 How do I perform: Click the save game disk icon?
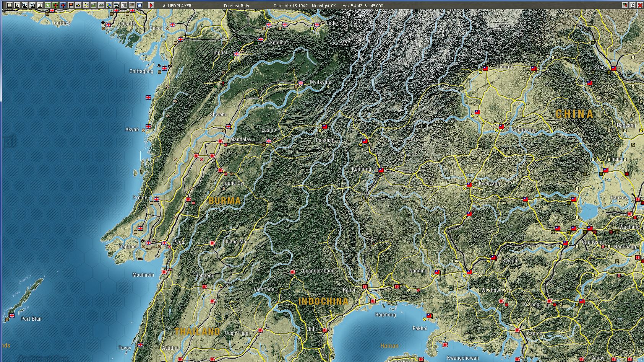point(10,5)
